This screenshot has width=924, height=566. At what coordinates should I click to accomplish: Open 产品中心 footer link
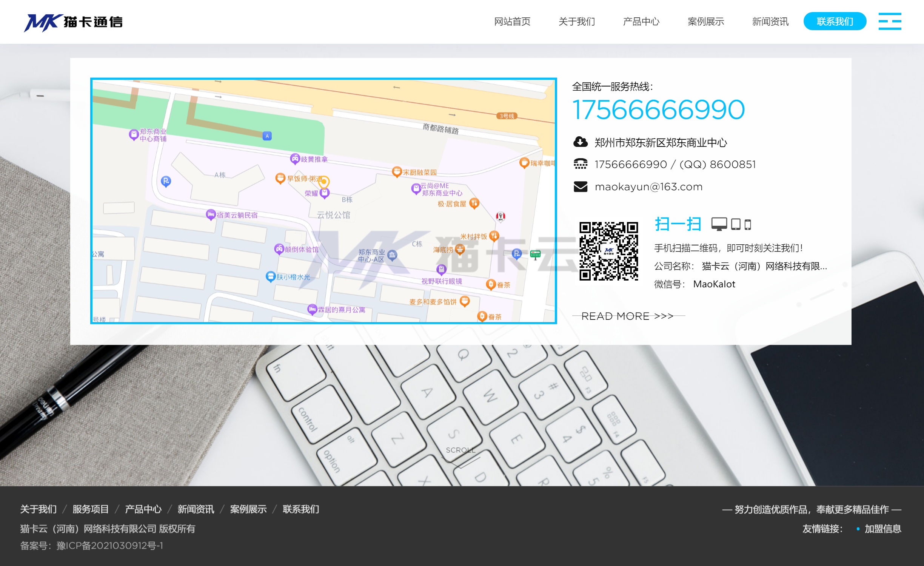(143, 509)
